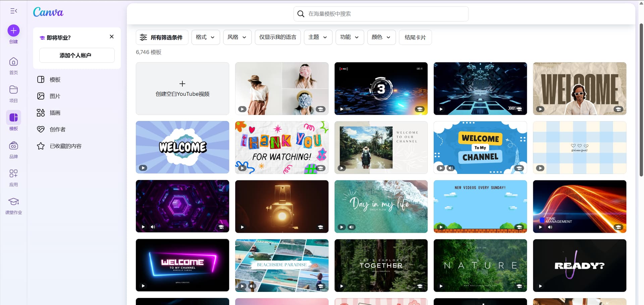Click the page vertical scrollbar
The image size is (644, 305).
641,100
